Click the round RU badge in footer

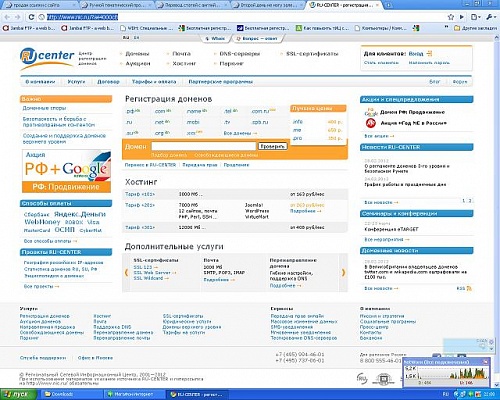362,378
